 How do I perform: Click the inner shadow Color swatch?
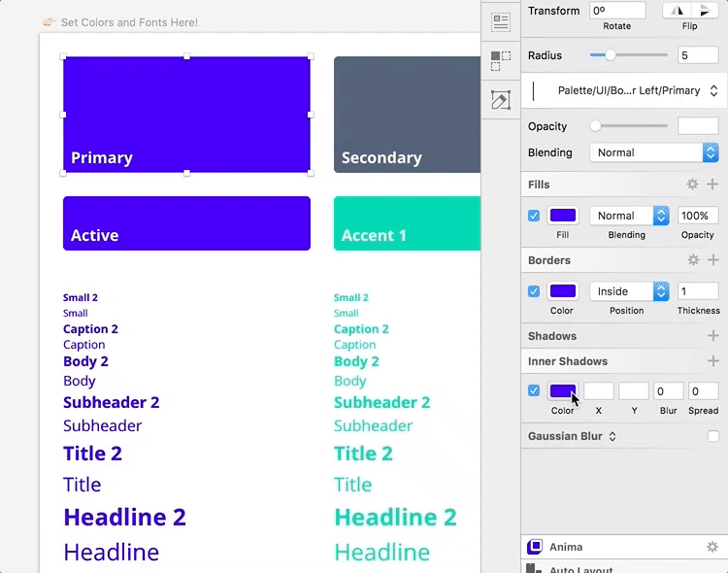pyautogui.click(x=563, y=390)
